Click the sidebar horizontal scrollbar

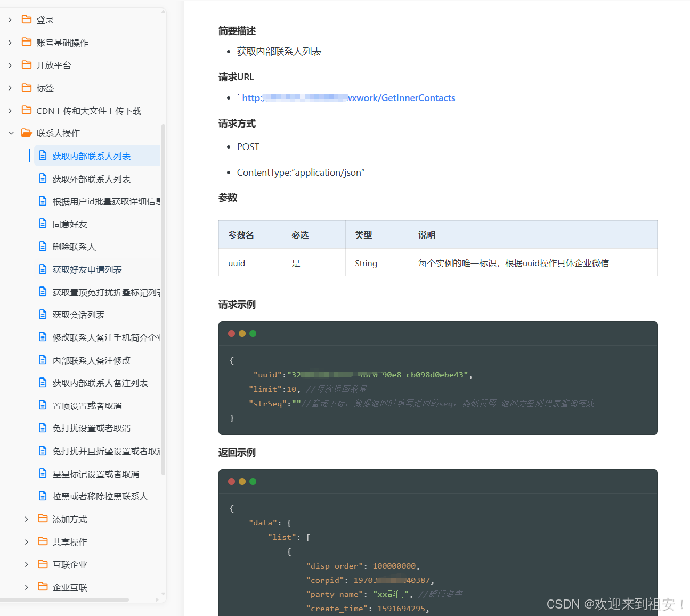pos(64,599)
